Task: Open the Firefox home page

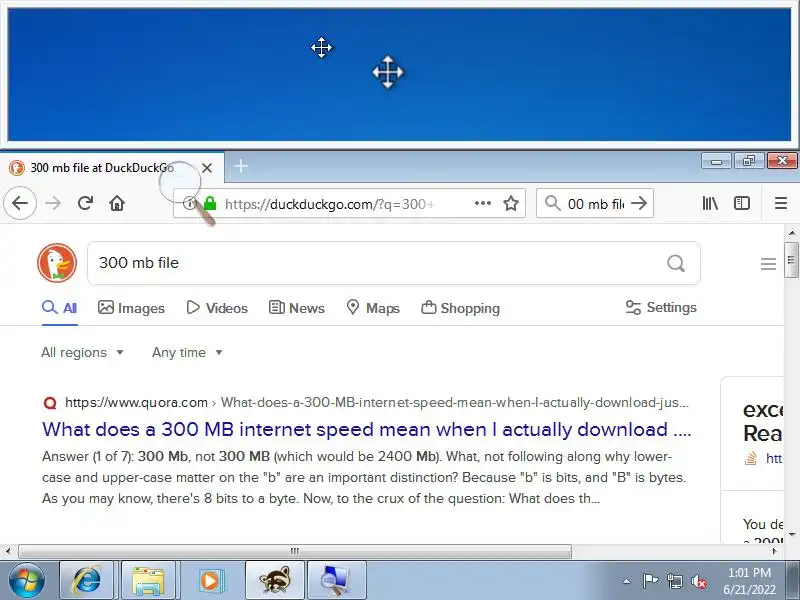Action: click(117, 203)
